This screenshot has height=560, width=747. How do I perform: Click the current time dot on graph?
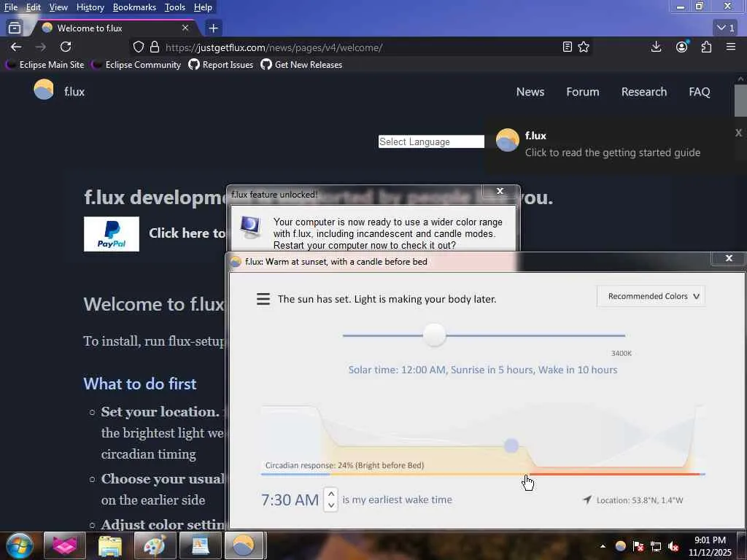[x=511, y=446]
